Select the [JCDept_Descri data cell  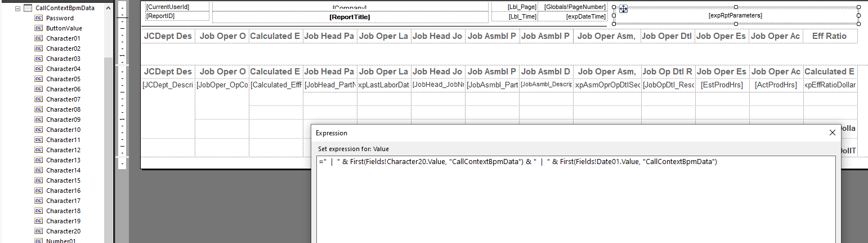pos(168,85)
